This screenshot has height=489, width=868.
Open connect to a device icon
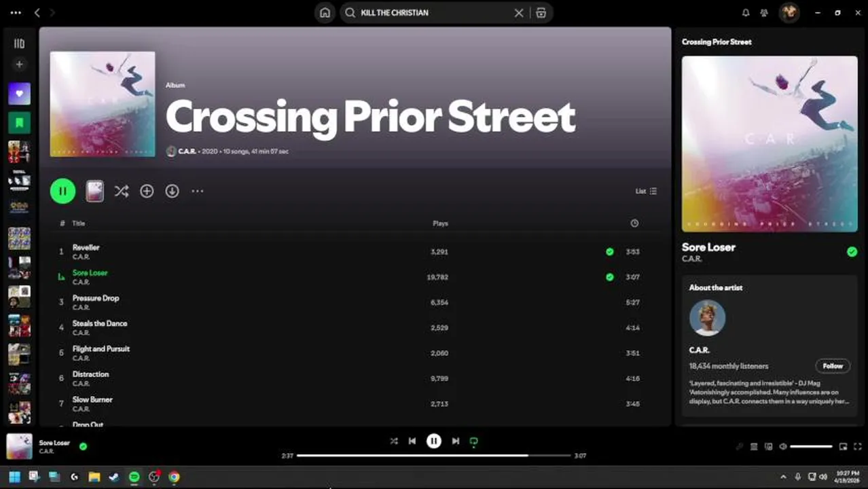[768, 446]
